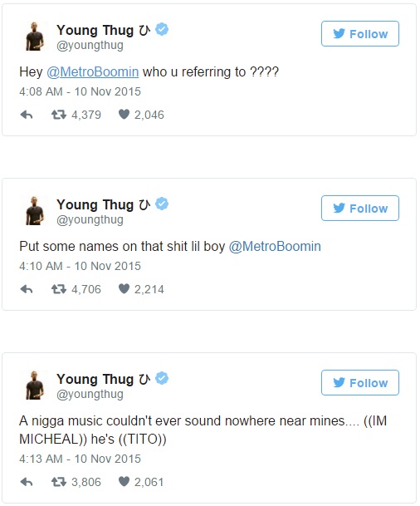Open underlined @MetroBoomin mention in first tweet
Screen dimensions: 420x506
tap(93, 72)
